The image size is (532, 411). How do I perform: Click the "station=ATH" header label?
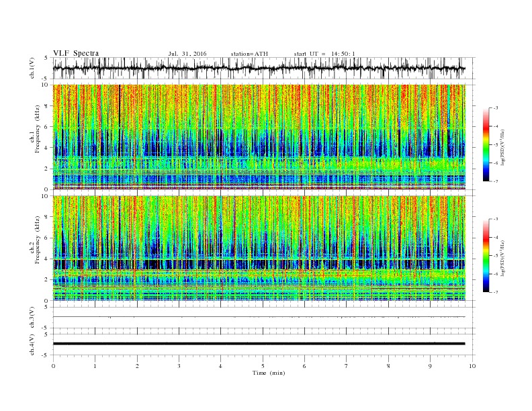(249, 54)
